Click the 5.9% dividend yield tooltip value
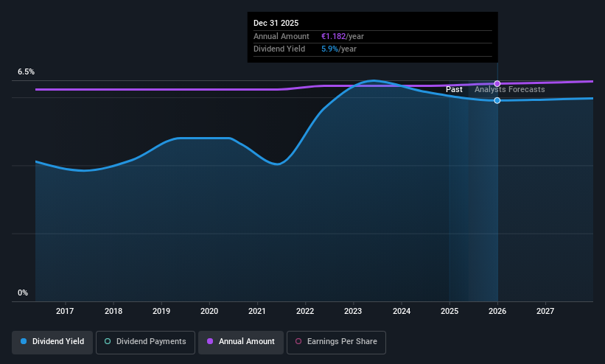Screen dimensions: 605x364 [x=329, y=49]
